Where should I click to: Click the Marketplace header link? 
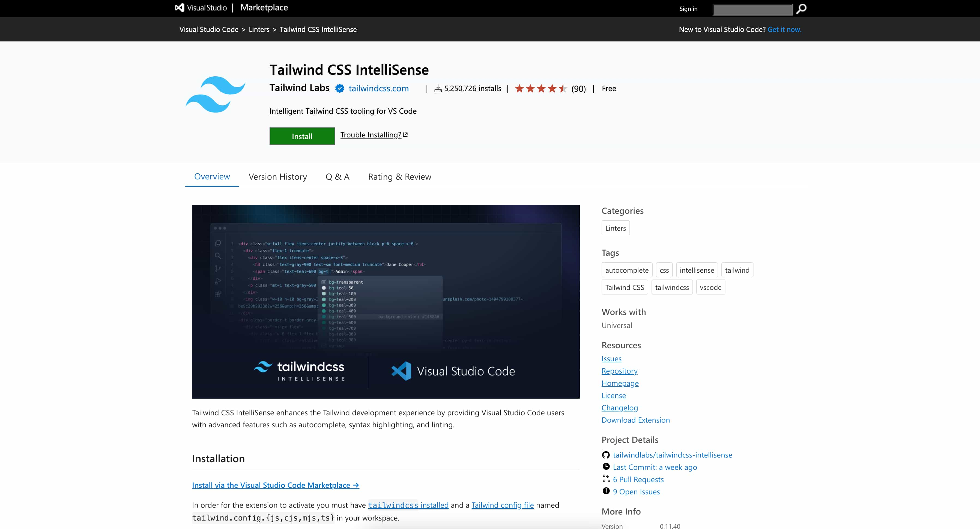point(264,8)
